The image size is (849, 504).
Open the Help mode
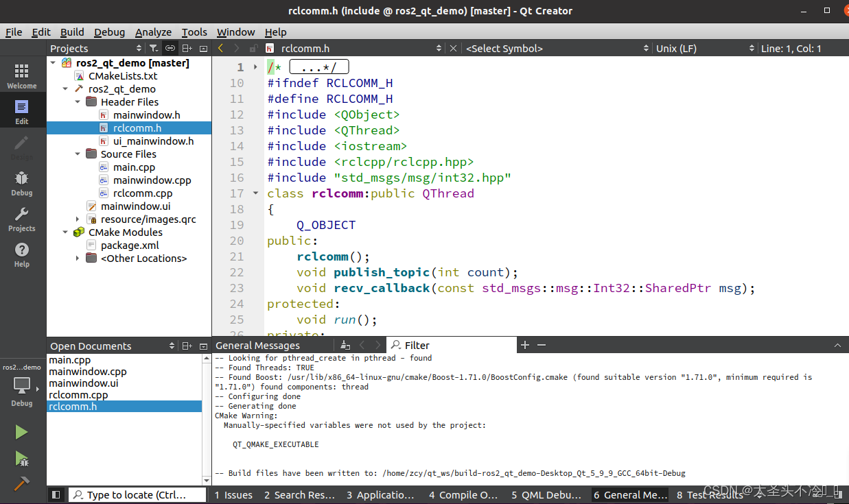tap(22, 255)
